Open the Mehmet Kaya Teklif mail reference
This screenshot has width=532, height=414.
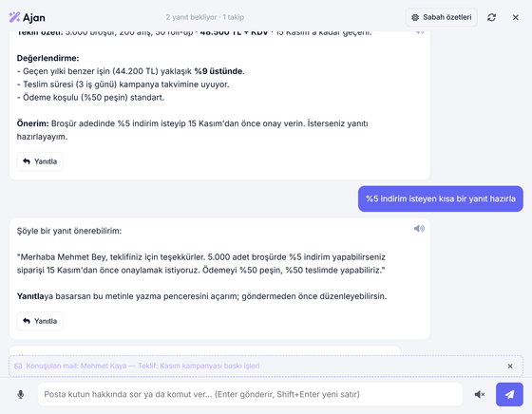[142, 366]
